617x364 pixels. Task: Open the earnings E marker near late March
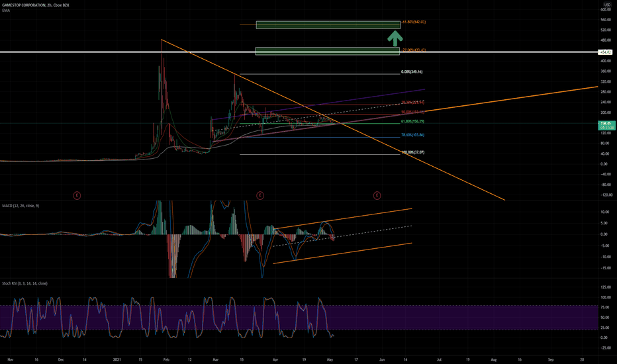pyautogui.click(x=260, y=195)
